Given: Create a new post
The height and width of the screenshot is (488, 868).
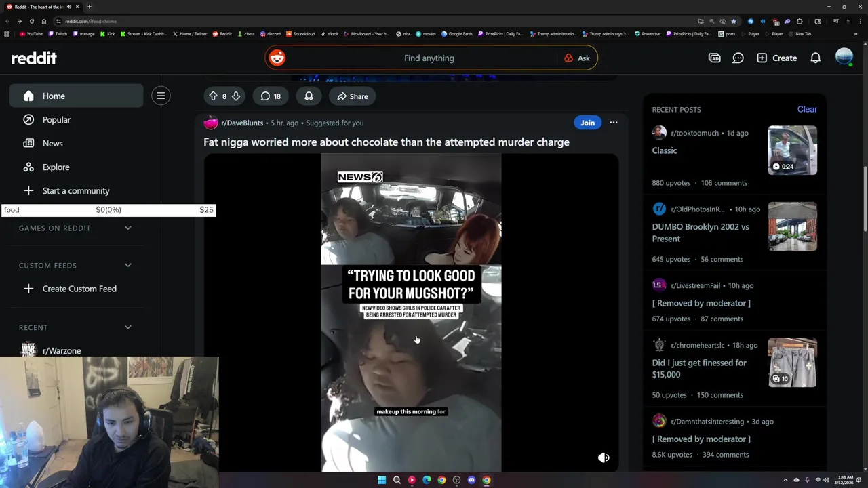Looking at the screenshot, I should point(776,58).
